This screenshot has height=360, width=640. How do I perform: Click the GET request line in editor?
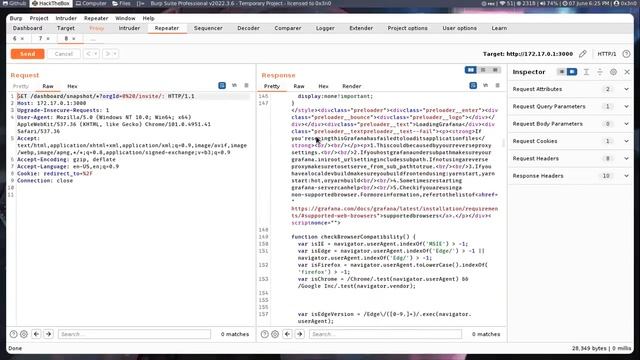pyautogui.click(x=106, y=96)
